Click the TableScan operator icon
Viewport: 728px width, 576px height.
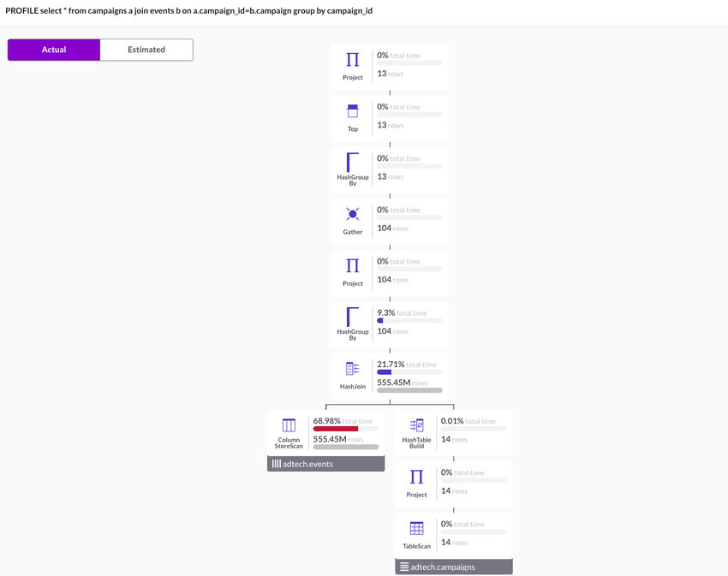point(416,528)
